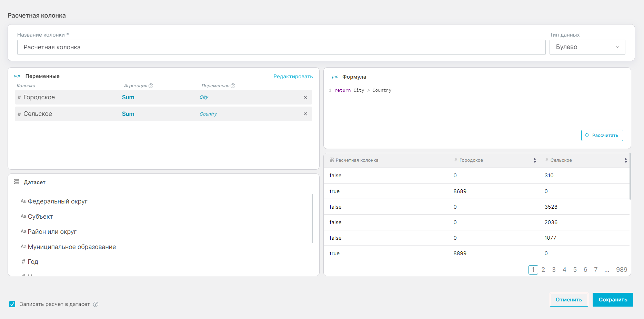The width and height of the screenshot is (644, 319).
Task: Remove the Городское variable row
Action: 305,97
